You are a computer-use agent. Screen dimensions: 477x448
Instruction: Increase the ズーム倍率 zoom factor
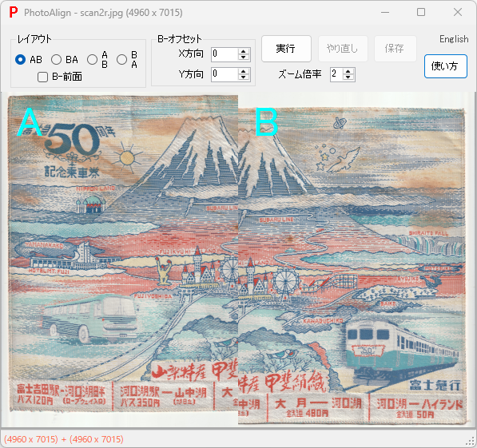(x=348, y=71)
